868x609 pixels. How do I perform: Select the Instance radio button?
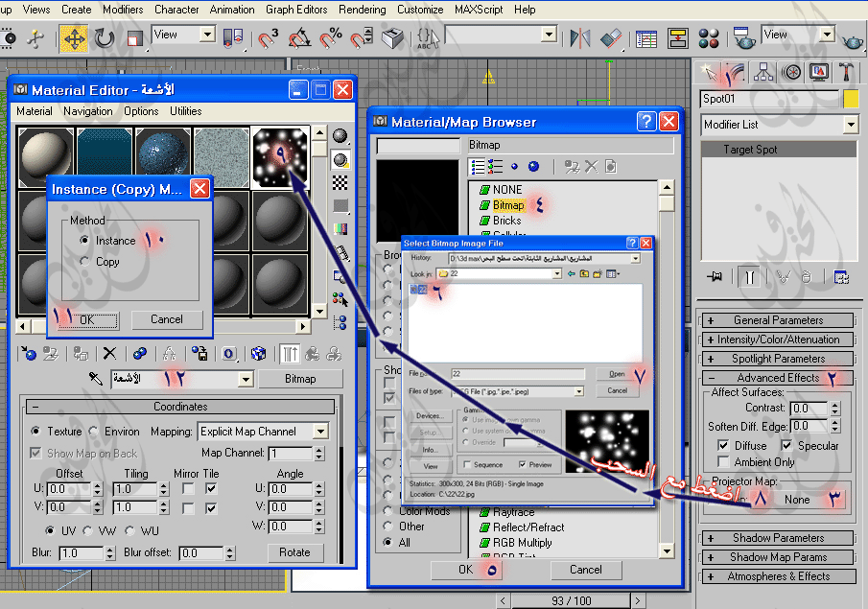pos(84,241)
